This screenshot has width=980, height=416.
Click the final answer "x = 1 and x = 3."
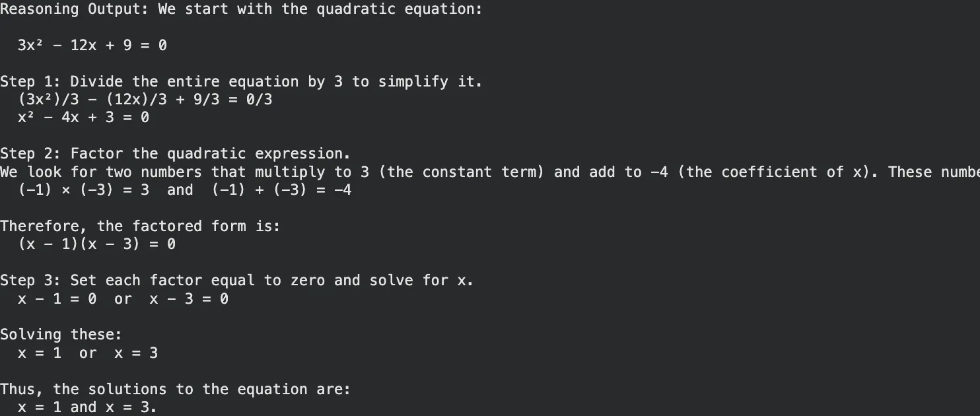[87, 407]
